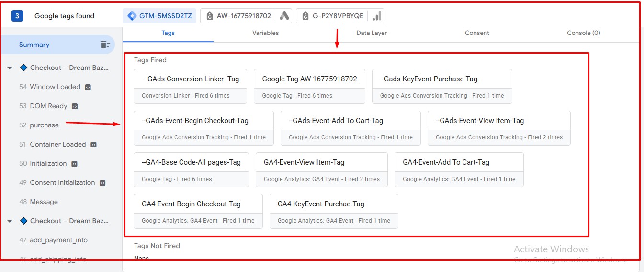This screenshot has width=644, height=272.
Task: Collapse the second Checkout – Dream Baz group
Action: click(10, 221)
